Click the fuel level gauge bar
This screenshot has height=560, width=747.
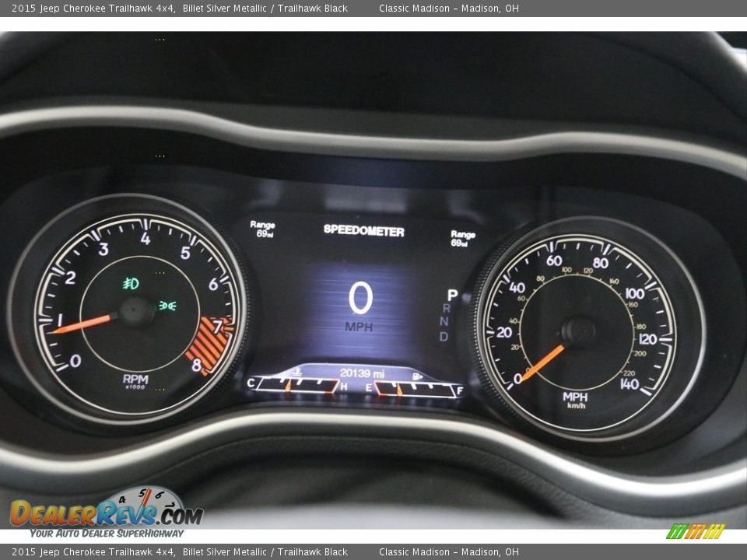416,389
